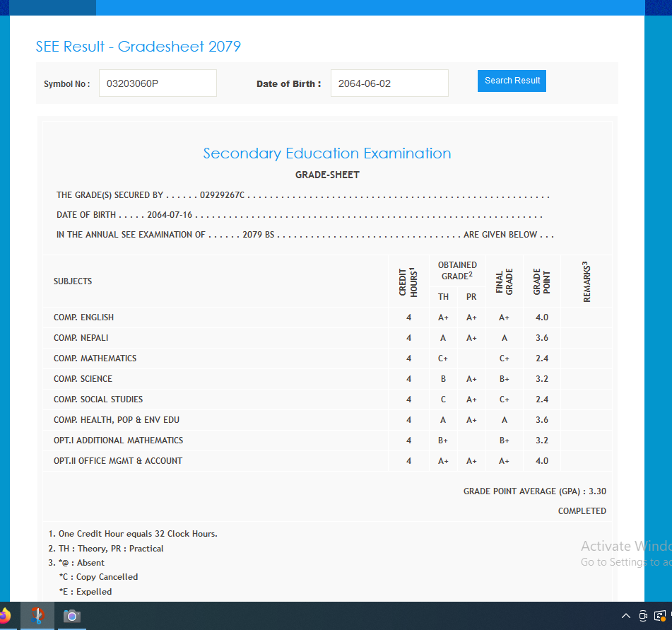
Task: Click the GRADE POINT column header
Action: 542,281
